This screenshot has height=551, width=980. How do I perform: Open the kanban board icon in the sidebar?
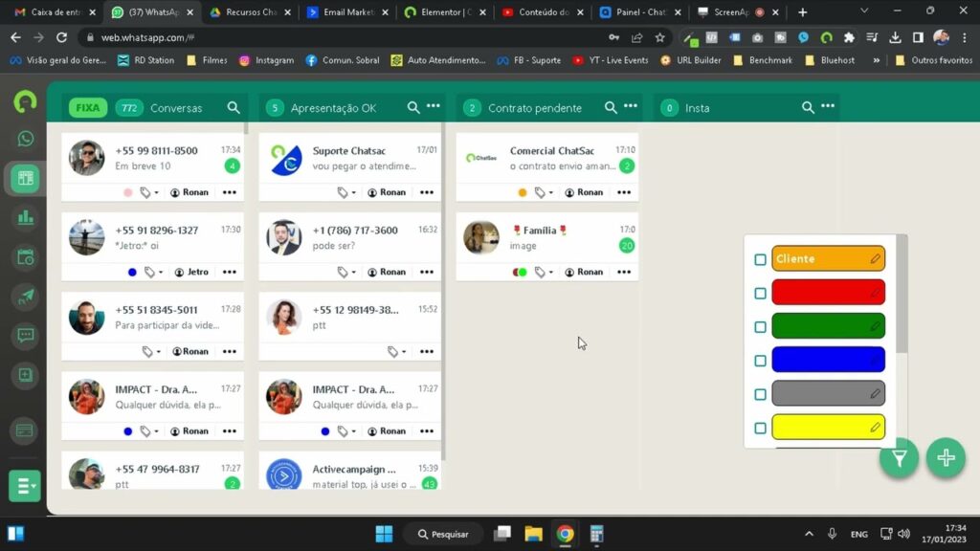point(26,179)
